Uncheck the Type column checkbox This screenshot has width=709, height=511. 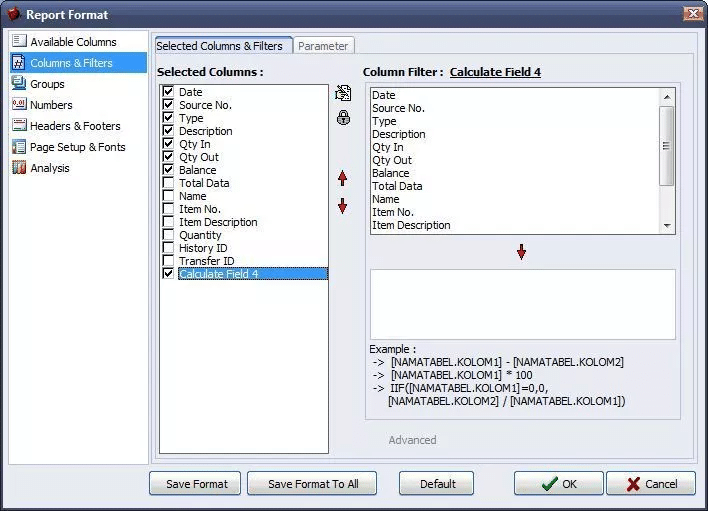(168, 118)
